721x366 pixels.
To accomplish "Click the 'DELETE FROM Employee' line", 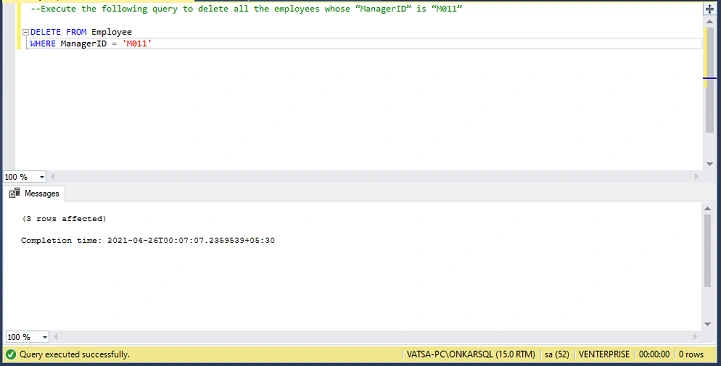I will 81,32.
